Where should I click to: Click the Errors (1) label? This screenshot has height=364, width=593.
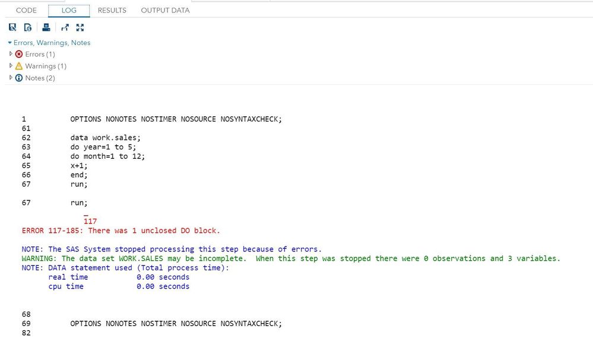tap(40, 54)
